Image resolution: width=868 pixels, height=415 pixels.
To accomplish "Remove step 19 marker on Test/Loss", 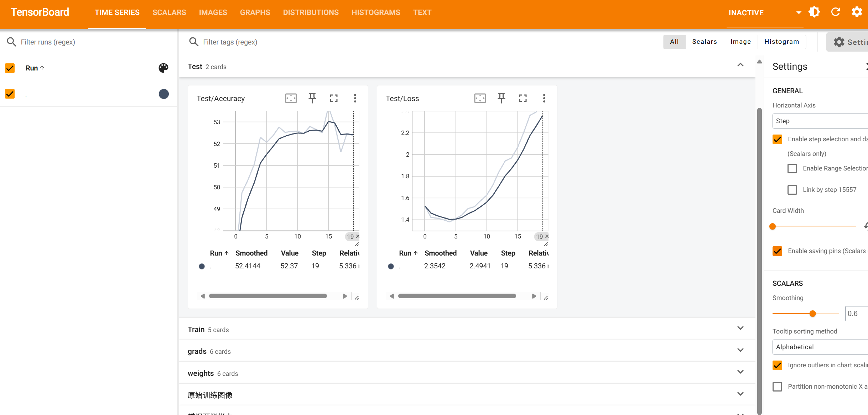I will click(547, 236).
